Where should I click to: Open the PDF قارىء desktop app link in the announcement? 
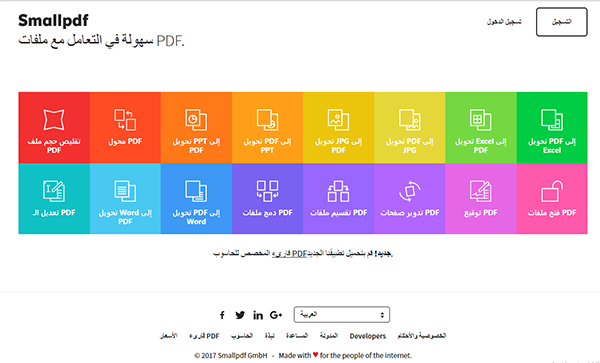289,253
